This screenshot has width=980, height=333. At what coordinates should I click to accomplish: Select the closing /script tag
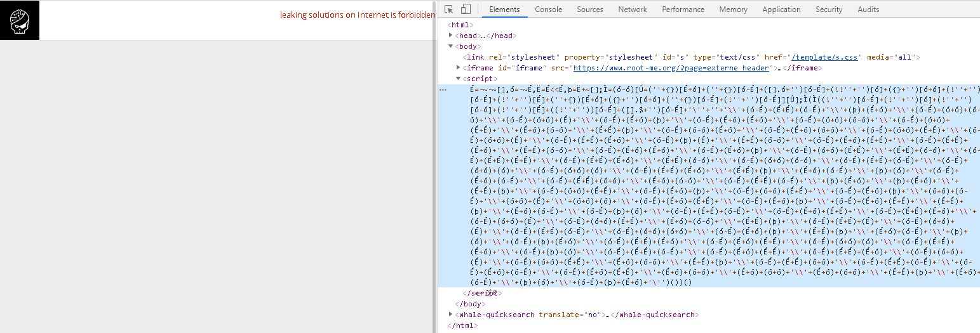pos(482,293)
